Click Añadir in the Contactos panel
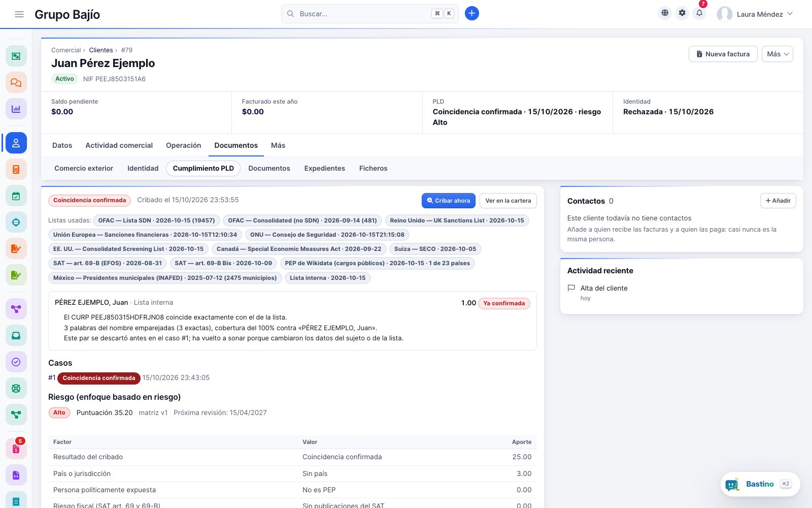Viewport: 812px width, 508px height. (x=778, y=201)
